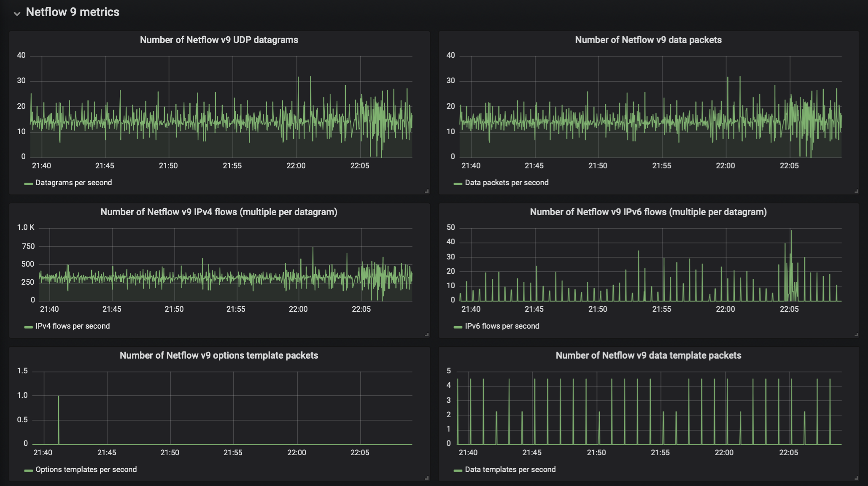Toggle the Data packets per second legend series
868x486 pixels.
507,183
